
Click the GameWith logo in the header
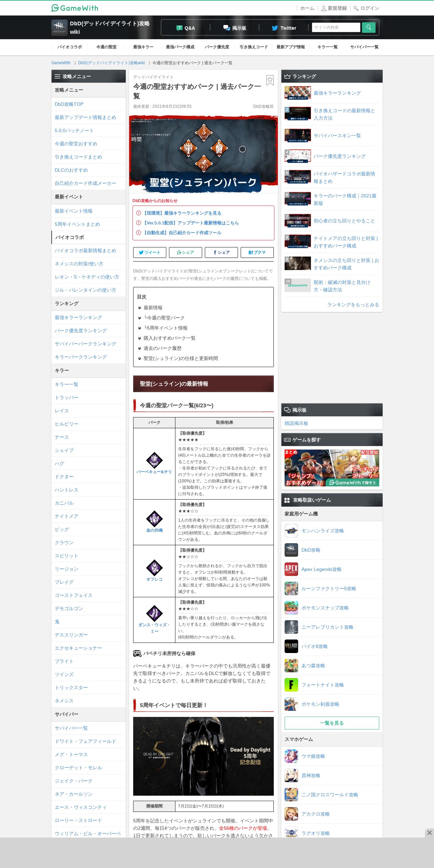[75, 8]
